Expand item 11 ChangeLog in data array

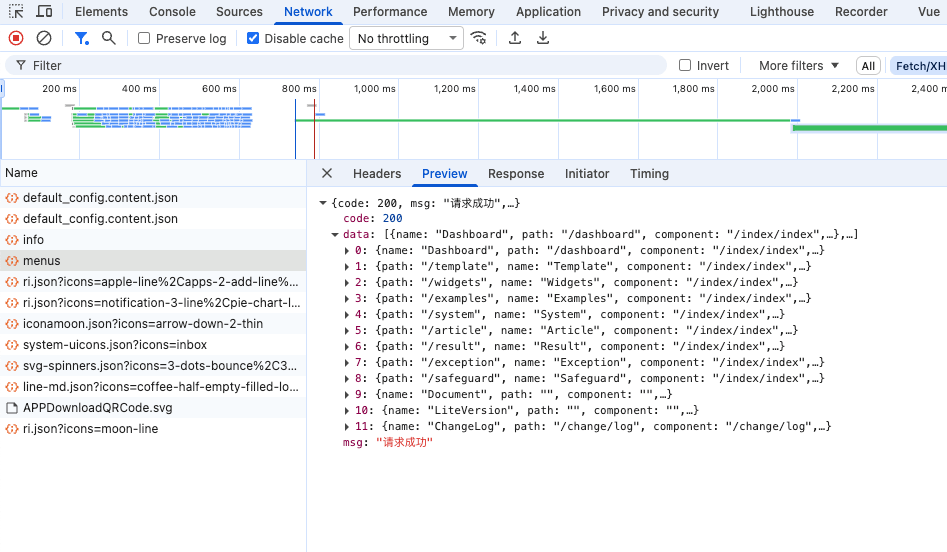[347, 426]
